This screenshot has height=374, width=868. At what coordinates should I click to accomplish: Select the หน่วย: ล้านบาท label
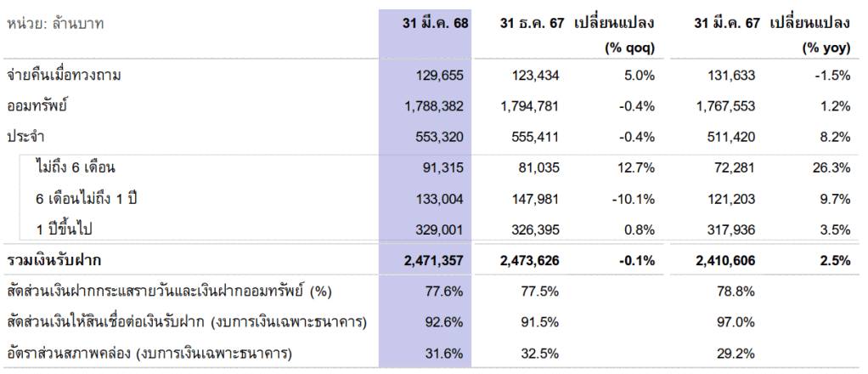click(x=55, y=24)
